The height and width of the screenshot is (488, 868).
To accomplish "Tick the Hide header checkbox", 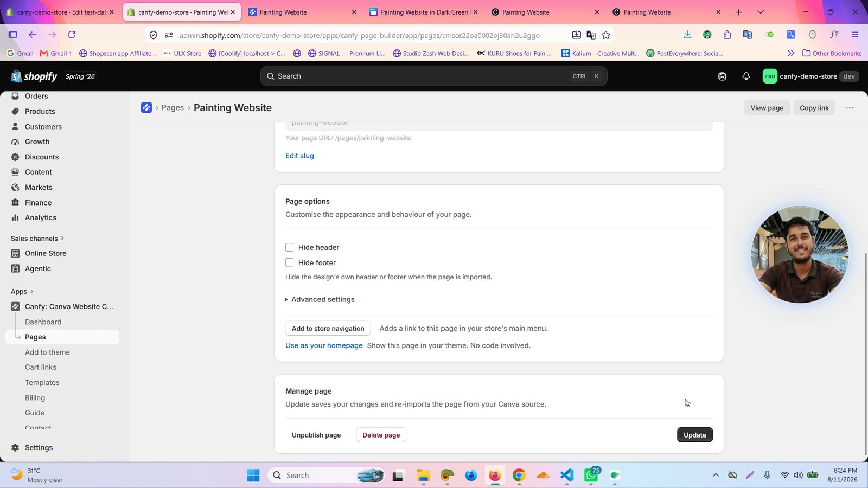I will tap(290, 247).
